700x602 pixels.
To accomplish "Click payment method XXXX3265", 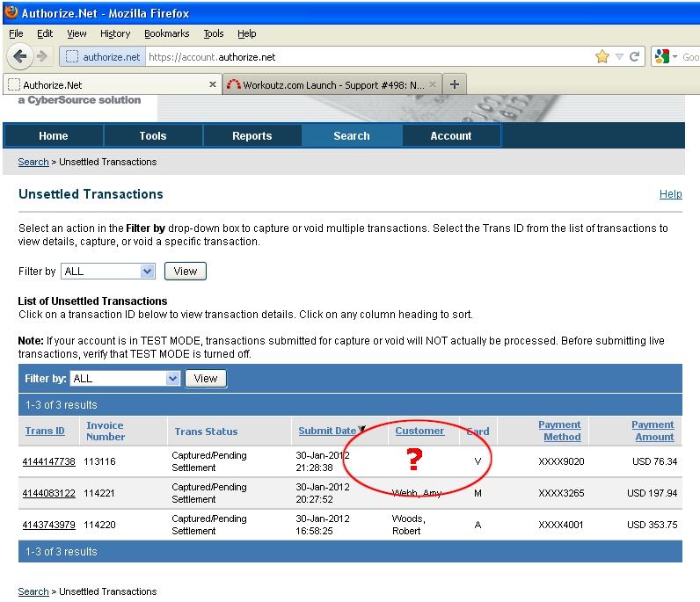I will 561,493.
